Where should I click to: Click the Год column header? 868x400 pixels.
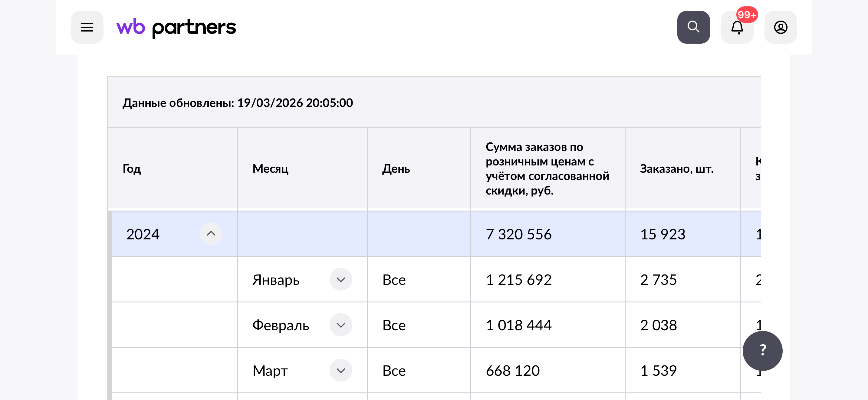[x=132, y=168]
